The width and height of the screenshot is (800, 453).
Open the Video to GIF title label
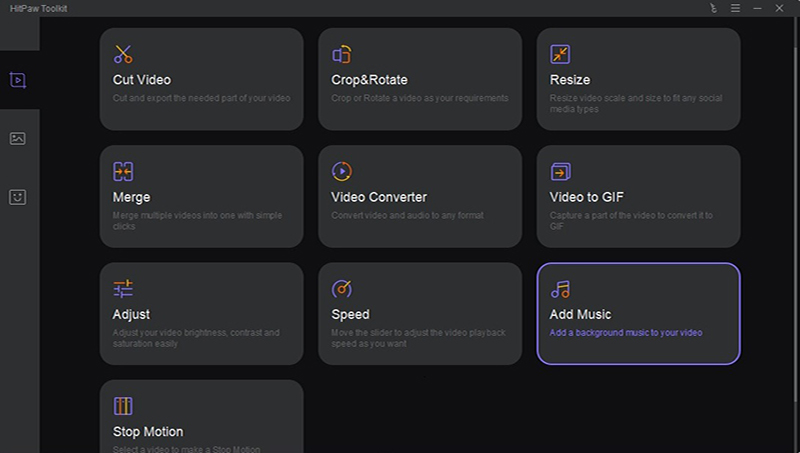[x=587, y=197]
